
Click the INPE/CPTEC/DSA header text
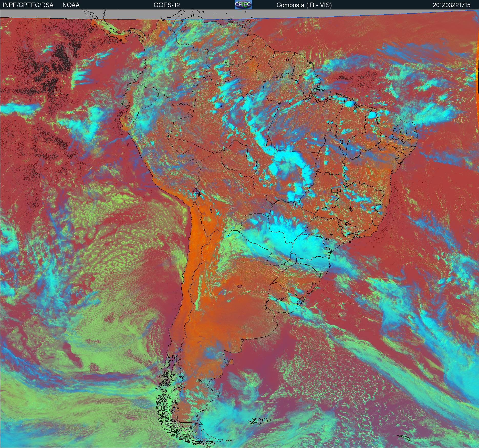tap(28, 5)
